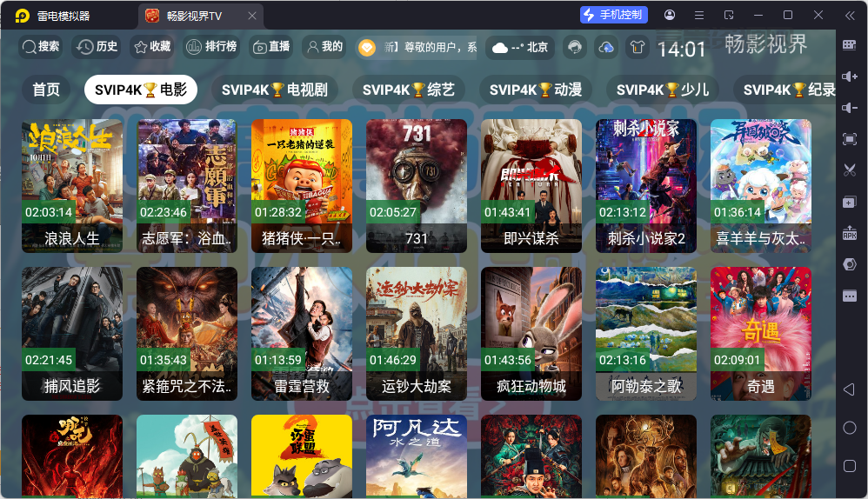
Task: Open the 阿勒泰之歌 movie poster
Action: pyautogui.click(x=646, y=334)
